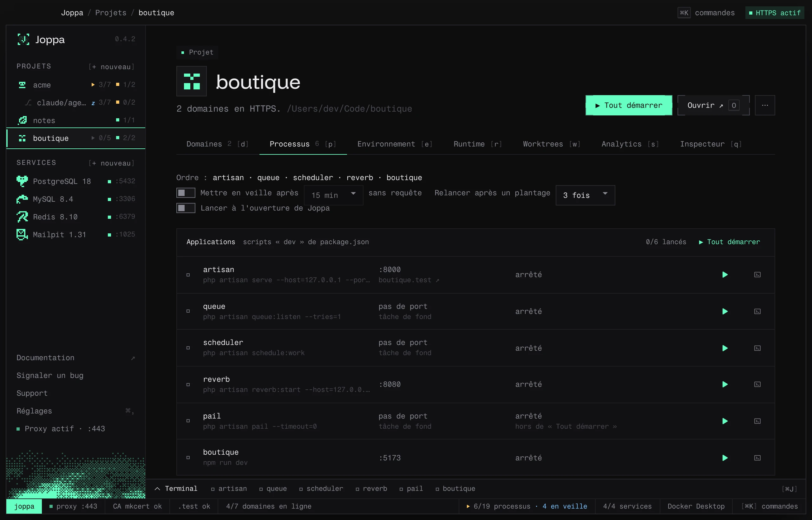Click the PostgreSQL 18 service icon
812x520 pixels.
22,181
